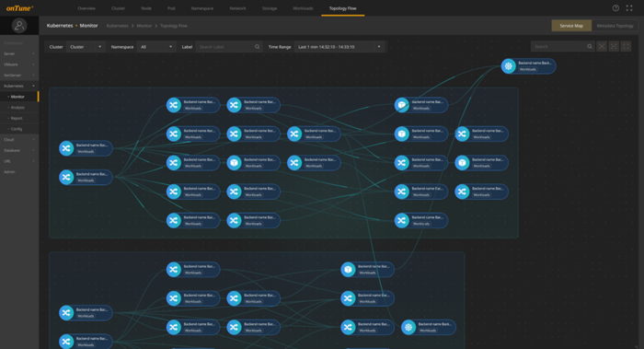The width and height of the screenshot is (644, 349).
Task: Switch to the Namespace tab
Action: tap(202, 8)
